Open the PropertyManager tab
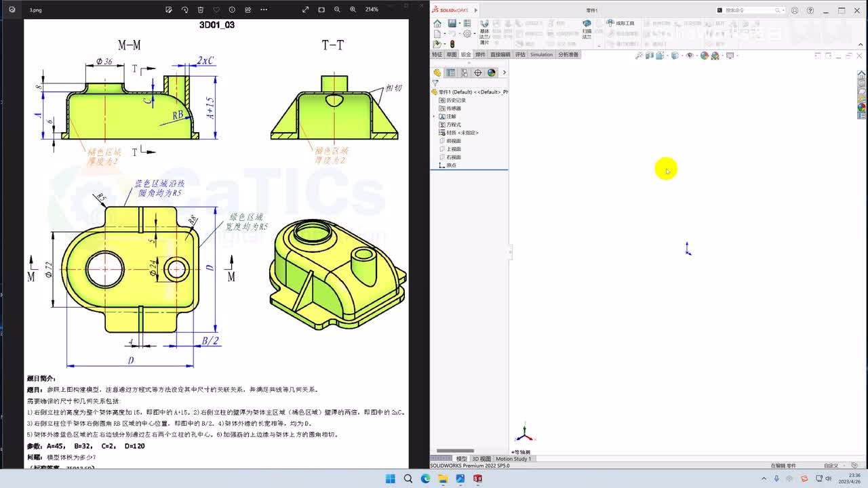868x488 pixels. (x=451, y=73)
